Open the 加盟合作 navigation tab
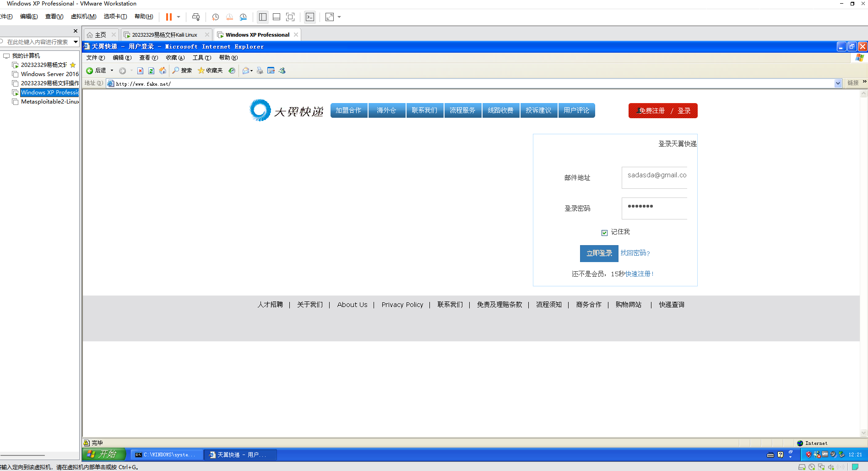The image size is (868, 471). point(348,110)
